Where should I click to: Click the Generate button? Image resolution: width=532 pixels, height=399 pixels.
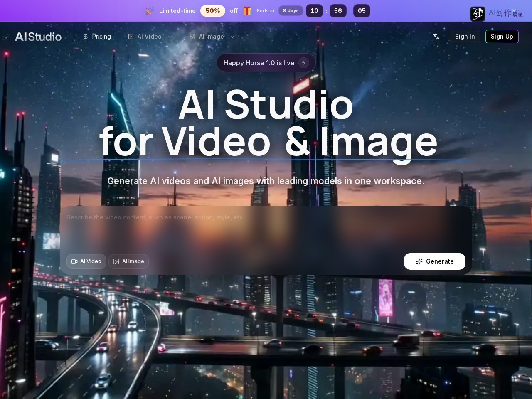click(435, 261)
